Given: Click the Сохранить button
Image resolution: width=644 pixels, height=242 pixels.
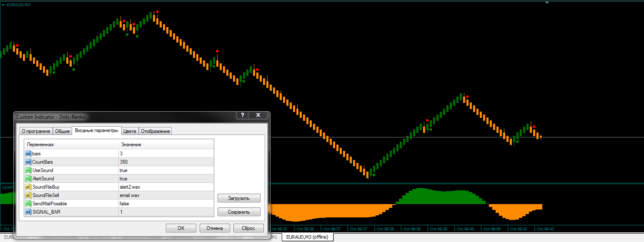Looking at the screenshot, I should (239, 212).
